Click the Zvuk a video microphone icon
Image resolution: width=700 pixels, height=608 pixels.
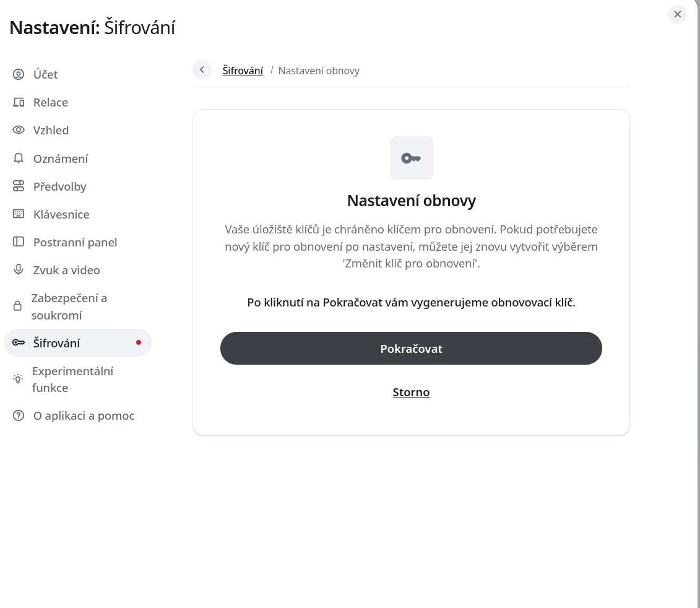coord(19,270)
